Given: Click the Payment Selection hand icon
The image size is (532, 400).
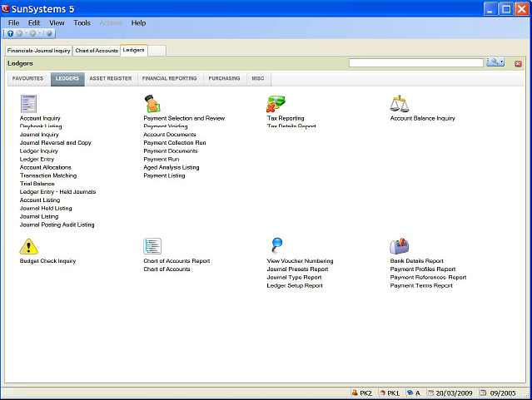Looking at the screenshot, I should click(x=152, y=104).
